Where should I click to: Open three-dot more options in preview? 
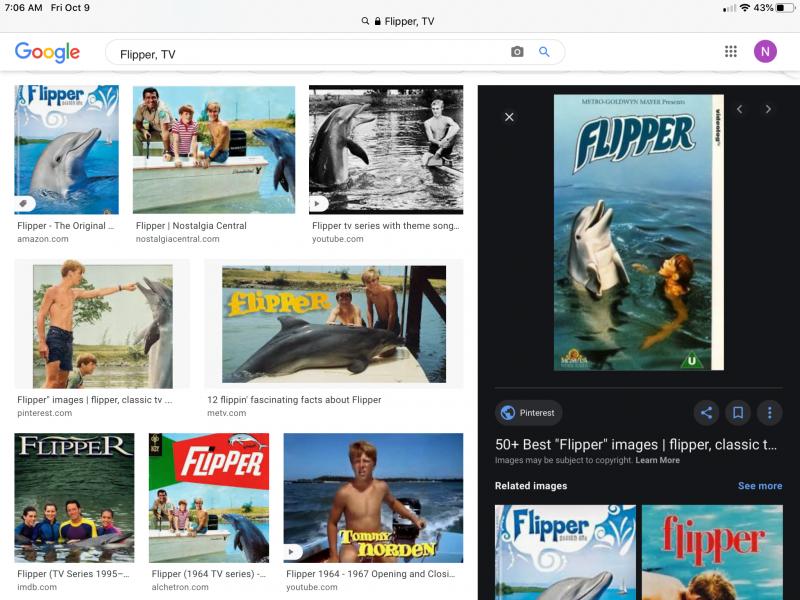point(769,413)
